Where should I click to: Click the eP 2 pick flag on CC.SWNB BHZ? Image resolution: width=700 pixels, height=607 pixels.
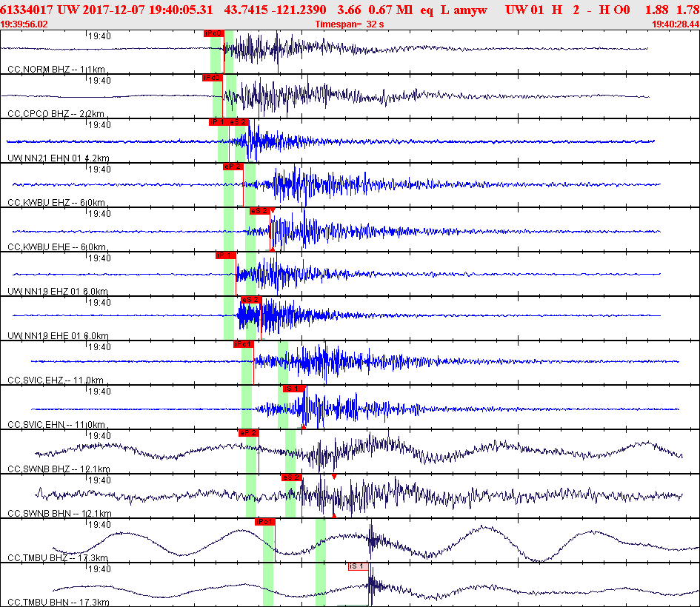248,433
